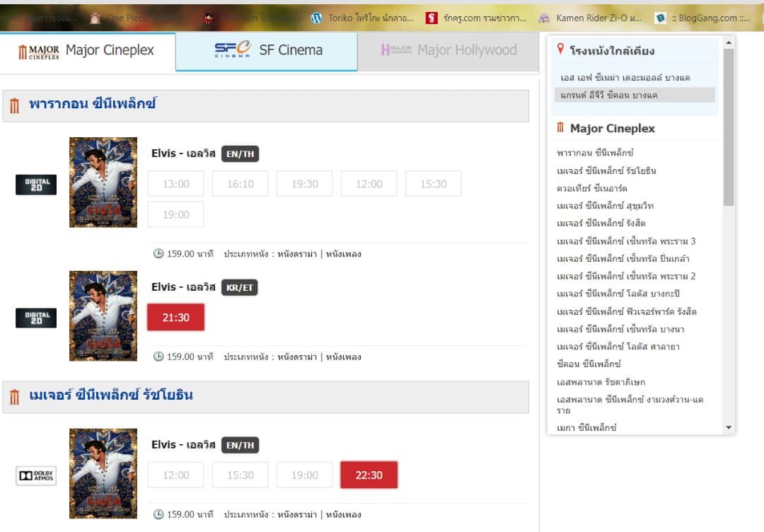Click the sidebar scrollbar thumb
The width and height of the screenshot is (764, 532).
[x=729, y=127]
